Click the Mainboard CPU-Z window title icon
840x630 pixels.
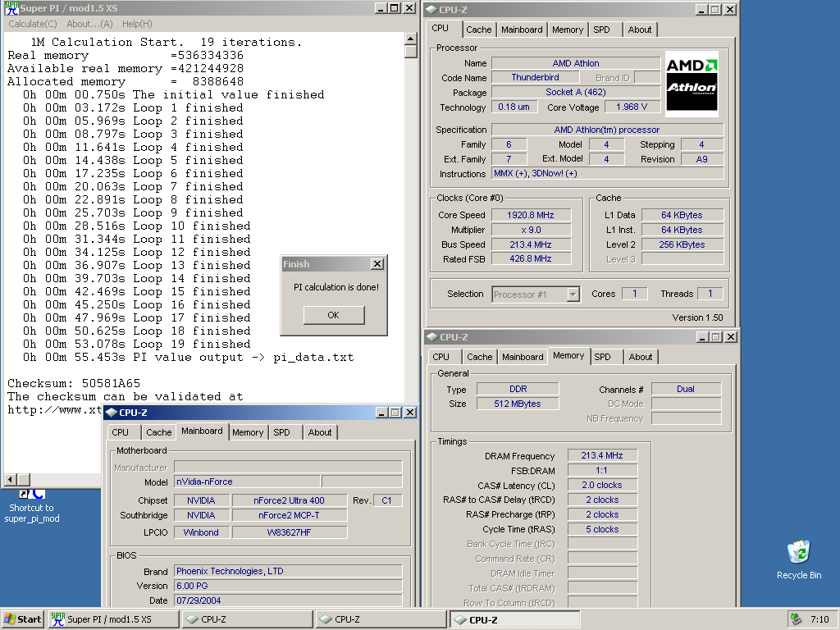click(x=112, y=413)
